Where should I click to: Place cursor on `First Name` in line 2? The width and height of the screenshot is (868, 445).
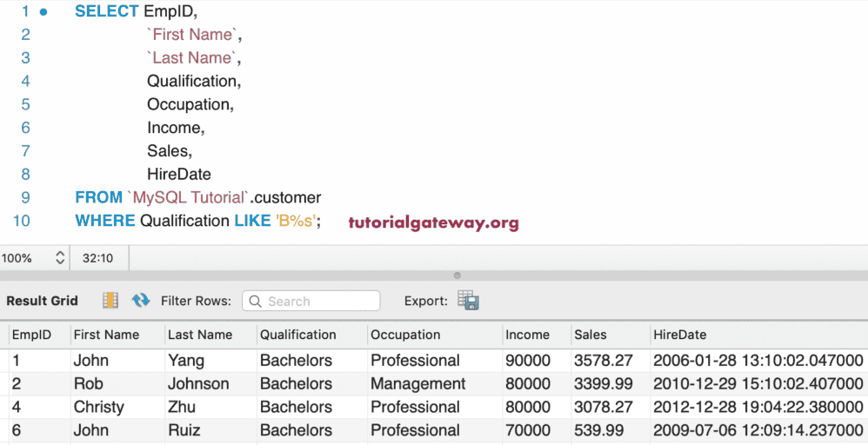click(x=192, y=34)
